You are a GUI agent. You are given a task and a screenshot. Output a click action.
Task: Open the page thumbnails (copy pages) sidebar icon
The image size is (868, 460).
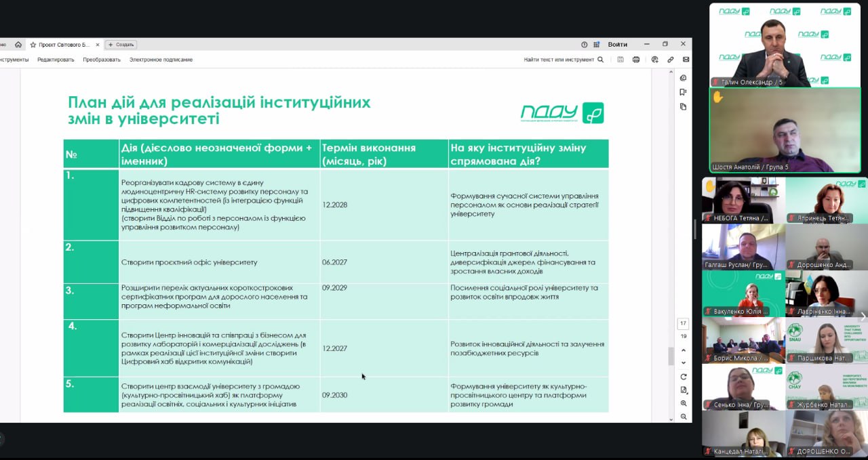683,106
